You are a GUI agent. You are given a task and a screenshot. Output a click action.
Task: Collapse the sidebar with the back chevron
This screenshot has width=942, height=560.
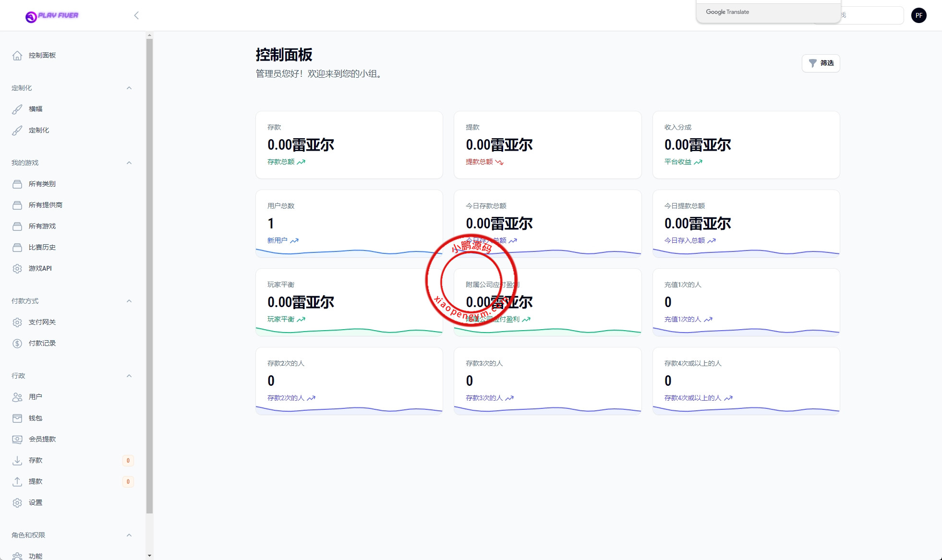(x=136, y=15)
